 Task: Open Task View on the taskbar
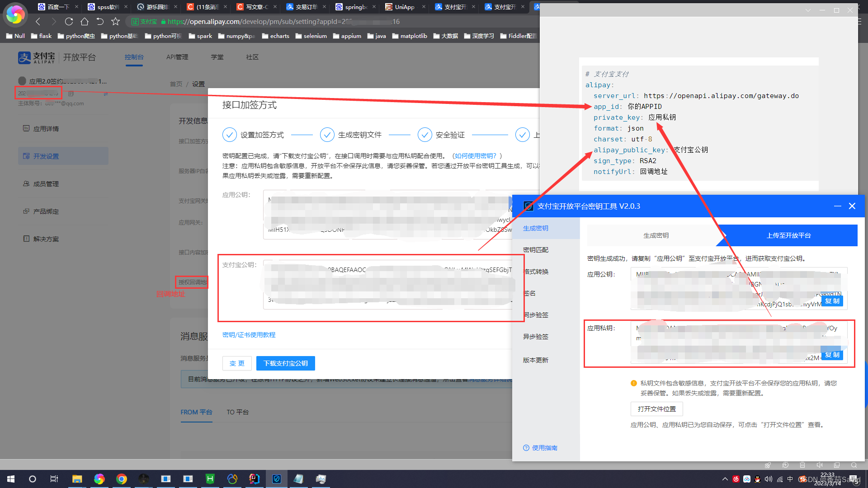(x=54, y=479)
